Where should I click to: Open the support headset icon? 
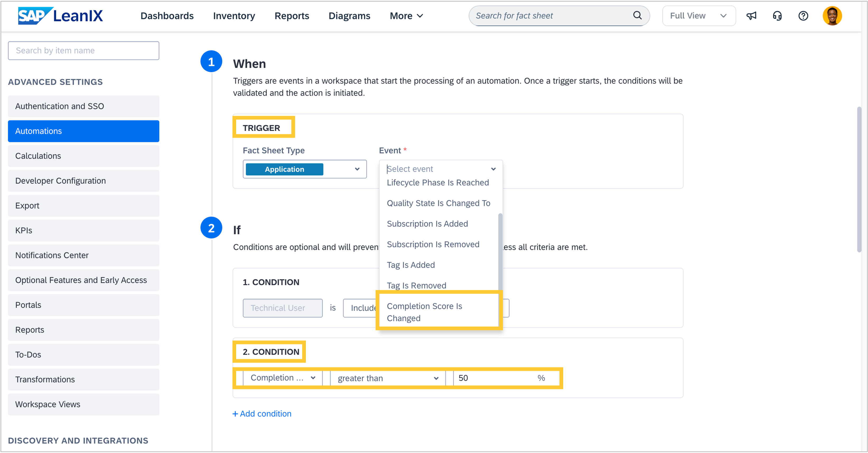[x=777, y=16]
